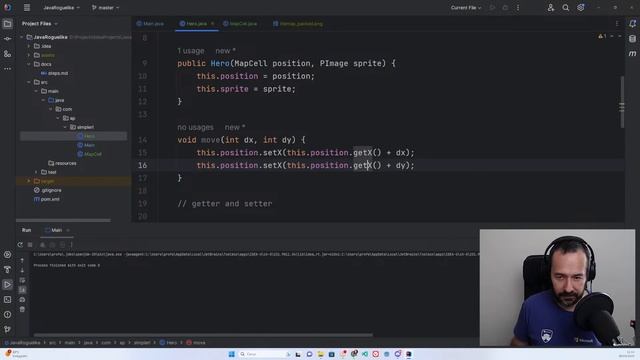This screenshot has height=360, width=640.
Task: Open the JavaRoguelike project dropdown
Action: pos(61,7)
